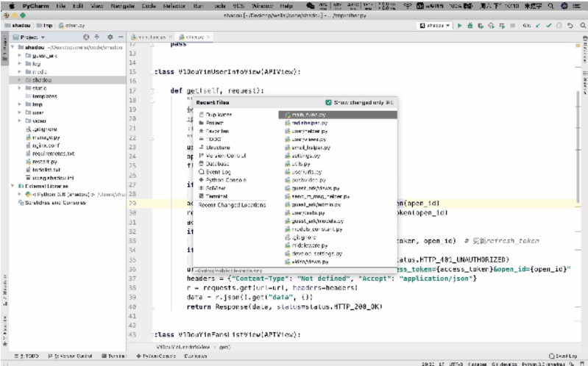Open WeChat icon in macOS menu bar
The image size is (588, 366).
pyautogui.click(x=310, y=6)
